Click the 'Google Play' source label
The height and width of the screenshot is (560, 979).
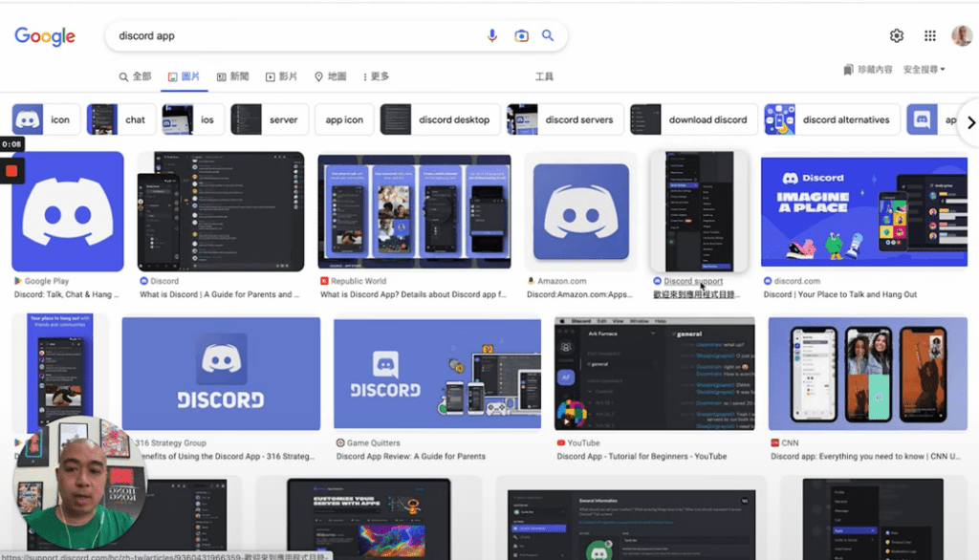tap(47, 281)
